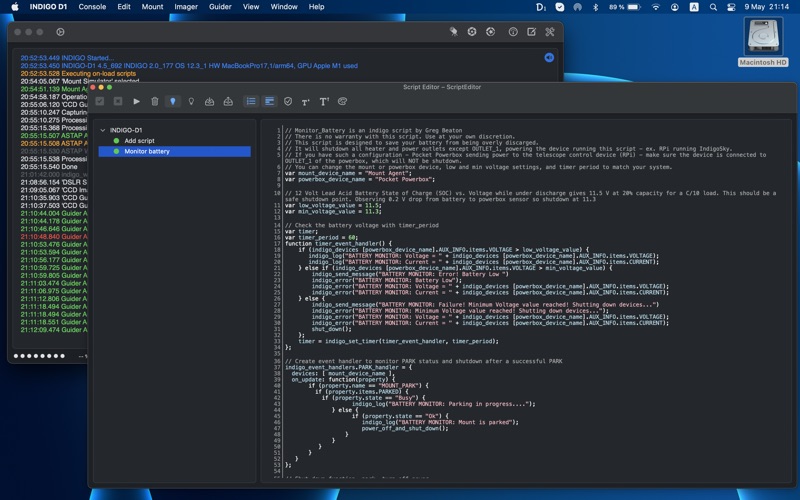Screen dimensions: 800x500
Task: Click the page dots indicator at bottom left
Action: (39, 356)
